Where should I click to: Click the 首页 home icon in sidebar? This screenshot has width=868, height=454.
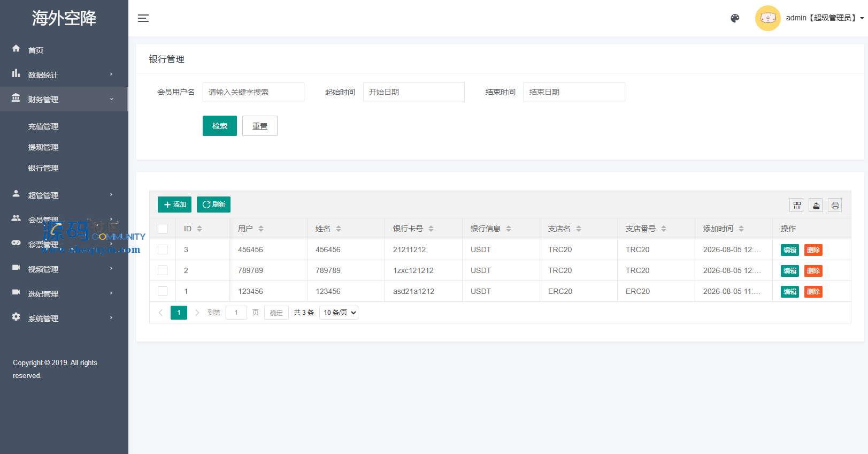pos(16,49)
